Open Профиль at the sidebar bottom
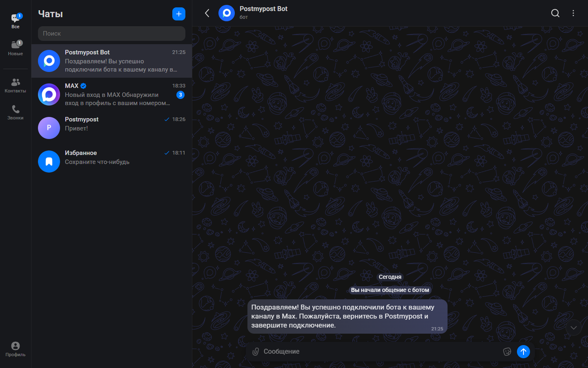This screenshot has height=368, width=588. (16, 349)
